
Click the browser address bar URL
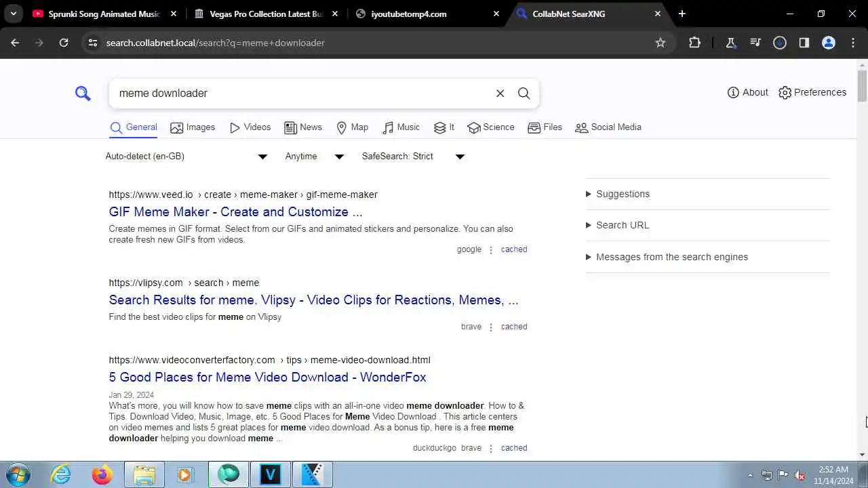click(216, 43)
